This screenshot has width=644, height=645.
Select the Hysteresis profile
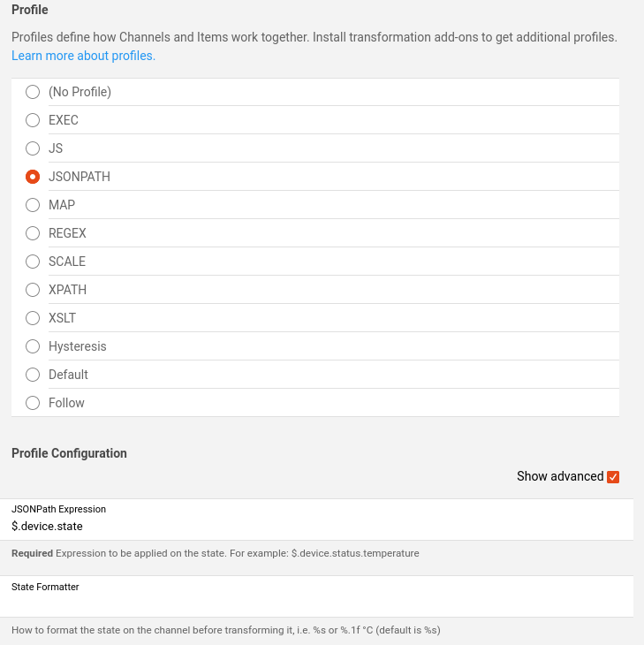coord(33,346)
